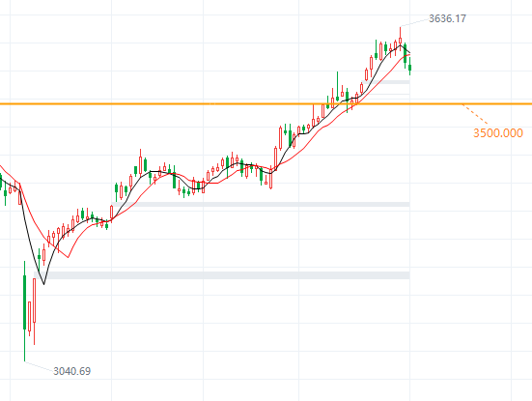
Task: Select the black moving average line at its V-bottom
Action: click(43, 283)
